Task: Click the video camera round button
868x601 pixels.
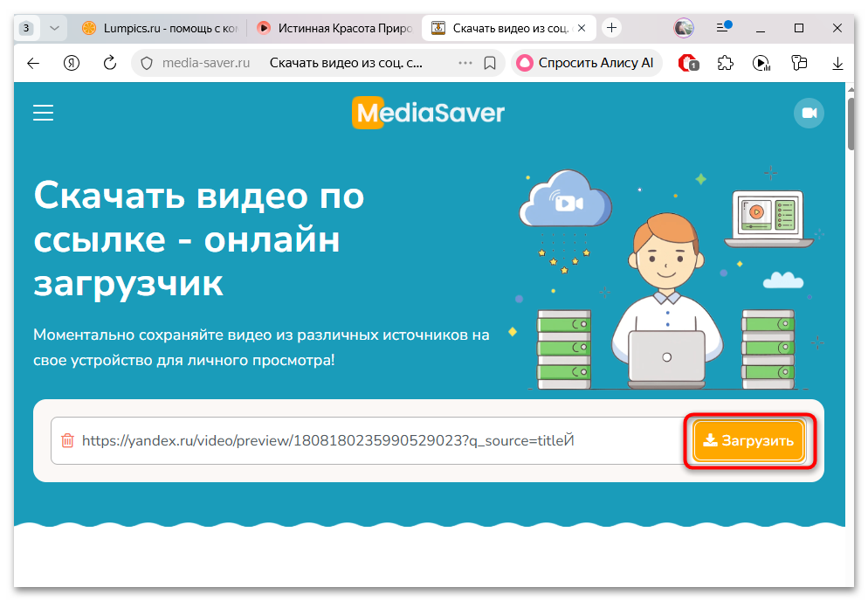Action: pos(809,113)
